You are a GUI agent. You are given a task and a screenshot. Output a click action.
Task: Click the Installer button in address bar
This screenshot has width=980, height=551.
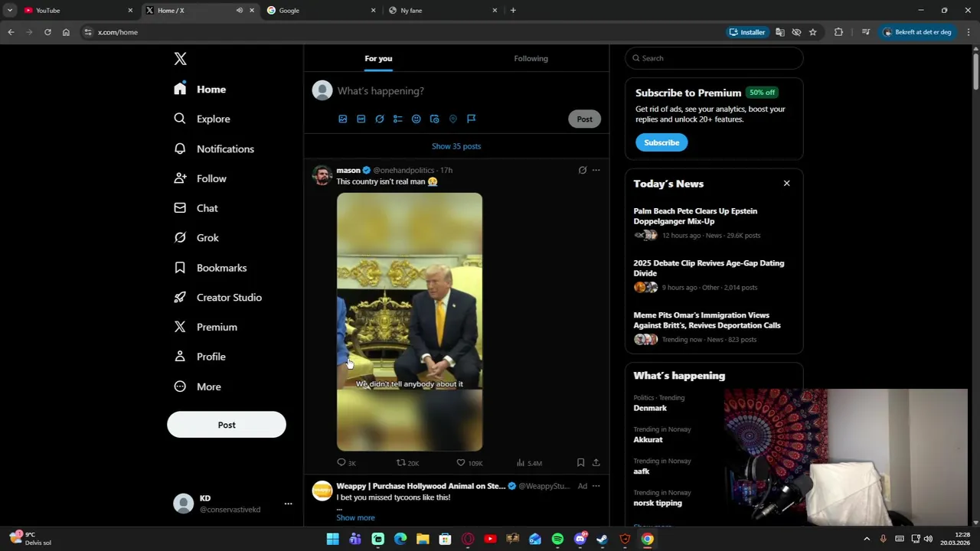[747, 32]
